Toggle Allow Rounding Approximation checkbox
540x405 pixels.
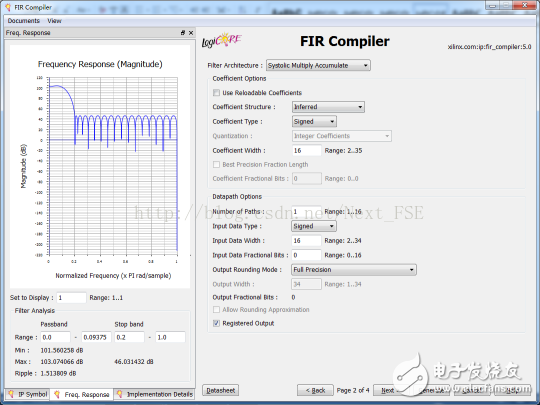(x=216, y=310)
